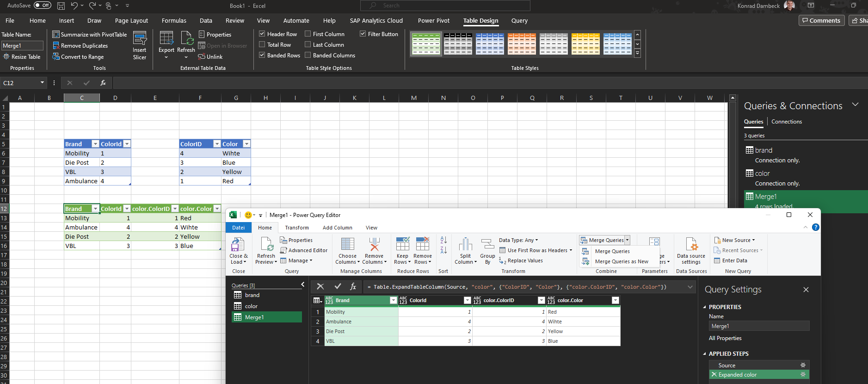The width and height of the screenshot is (868, 384).
Task: Switch to Power Pivot tab
Action: 433,20
